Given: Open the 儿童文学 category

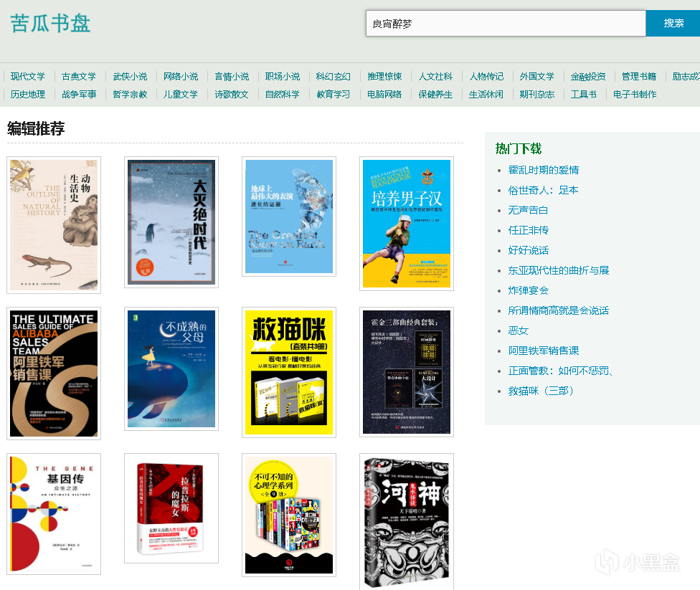Looking at the screenshot, I should 180,94.
